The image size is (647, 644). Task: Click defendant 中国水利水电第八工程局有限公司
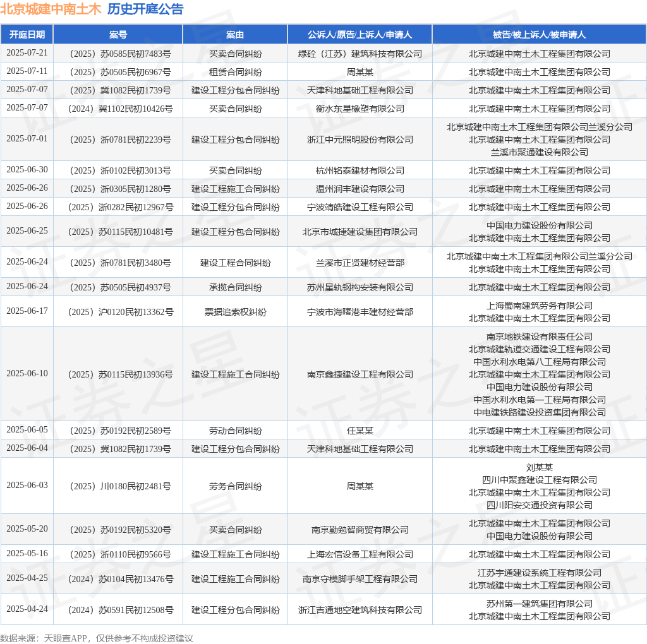540,362
